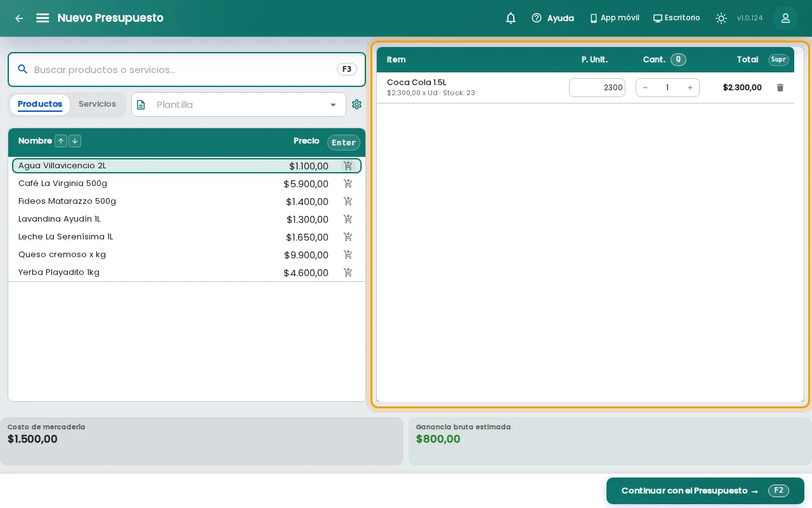Open the App móvil link
Viewport: 812px width, 508px height.
pos(614,18)
